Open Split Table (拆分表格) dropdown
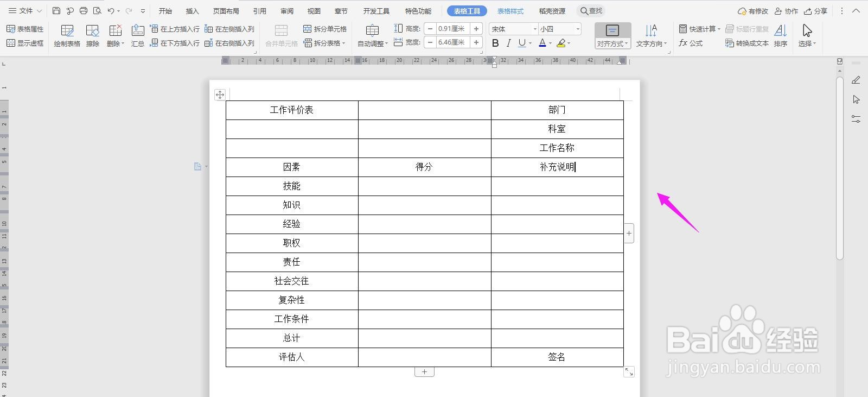This screenshot has height=397, width=868. click(x=324, y=43)
